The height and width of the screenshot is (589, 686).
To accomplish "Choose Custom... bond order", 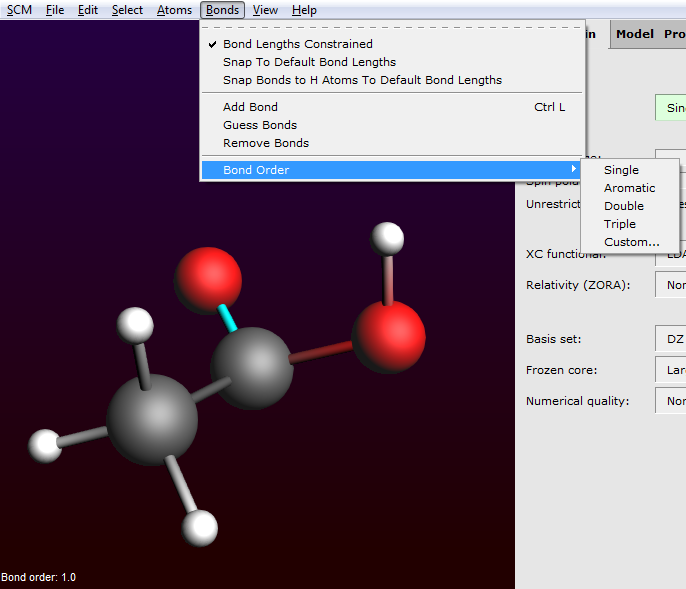I will pyautogui.click(x=630, y=242).
